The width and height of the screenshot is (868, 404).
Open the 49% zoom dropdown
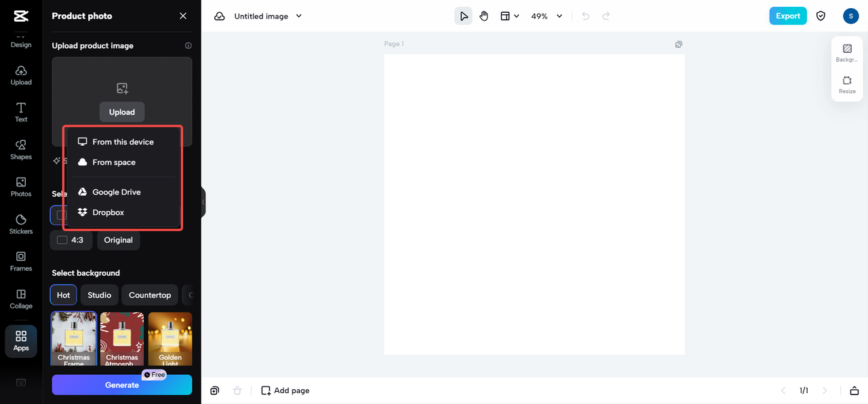point(547,16)
